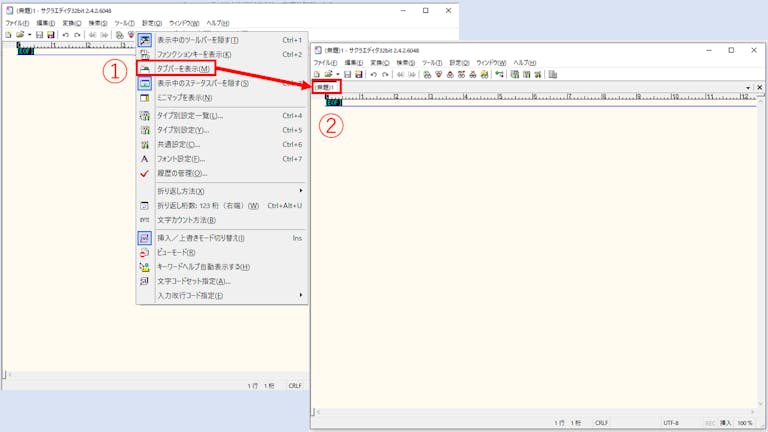Open common settings icon in right window toolbar
768x432 pixels.
click(538, 74)
